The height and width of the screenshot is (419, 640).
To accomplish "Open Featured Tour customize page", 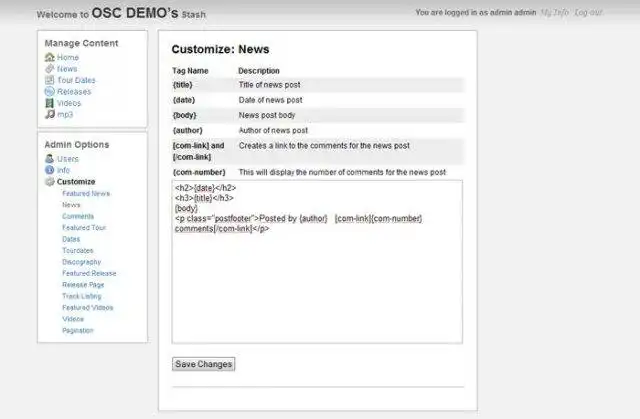I will [x=84, y=228].
